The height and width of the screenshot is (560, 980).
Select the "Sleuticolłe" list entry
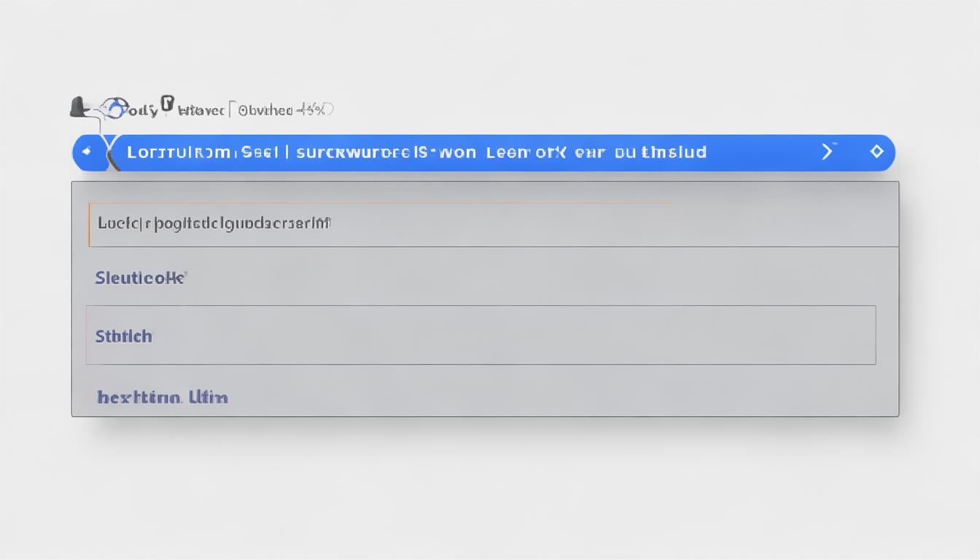click(x=141, y=278)
